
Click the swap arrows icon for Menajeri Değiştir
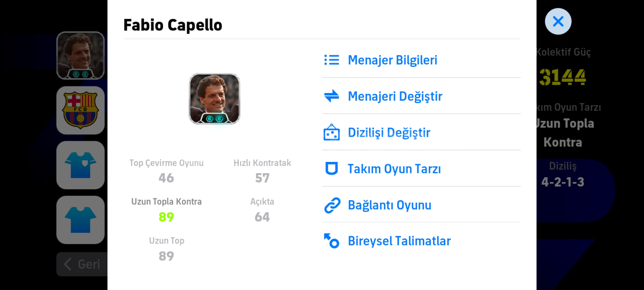pyautogui.click(x=332, y=96)
